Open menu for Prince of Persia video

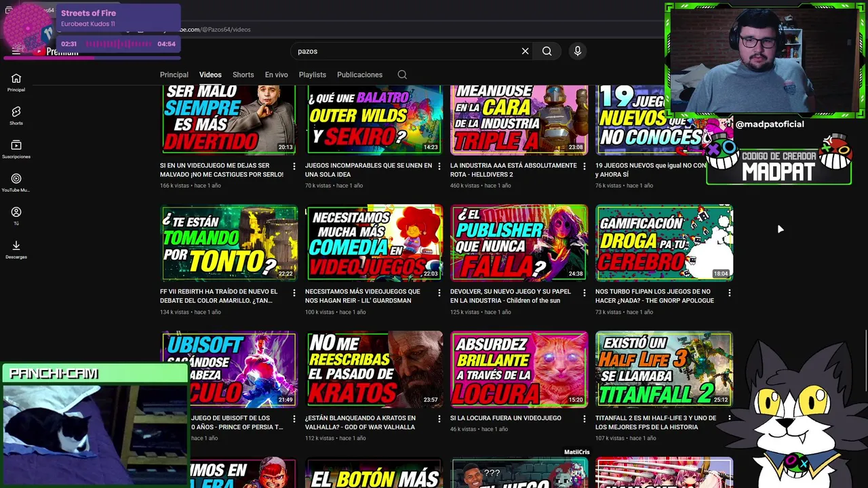tap(294, 419)
